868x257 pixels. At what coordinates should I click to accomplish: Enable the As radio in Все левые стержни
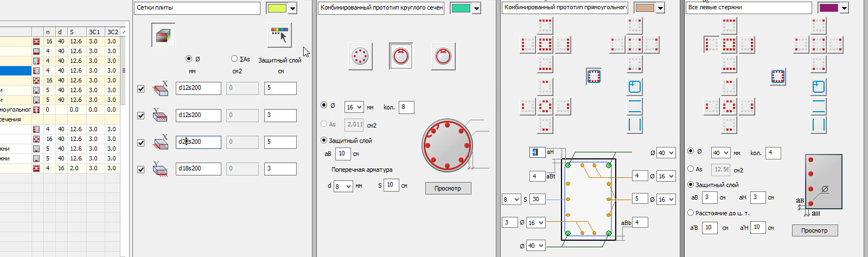point(691,169)
